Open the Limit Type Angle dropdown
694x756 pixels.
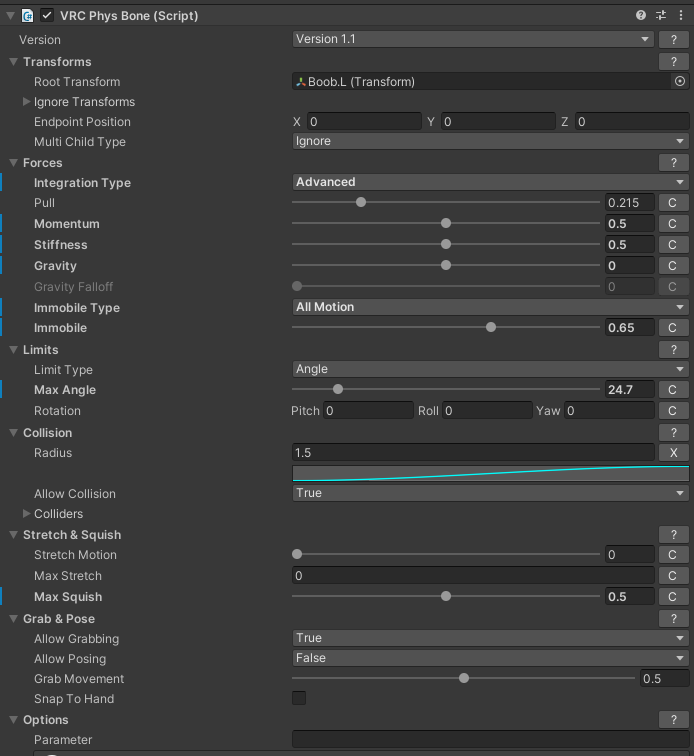490,369
